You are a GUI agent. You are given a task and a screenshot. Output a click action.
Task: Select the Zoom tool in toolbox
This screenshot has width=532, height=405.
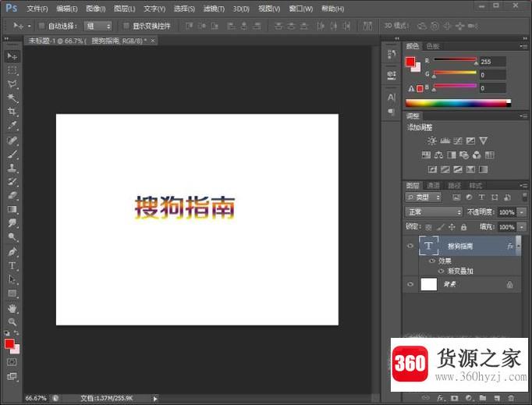(x=12, y=322)
